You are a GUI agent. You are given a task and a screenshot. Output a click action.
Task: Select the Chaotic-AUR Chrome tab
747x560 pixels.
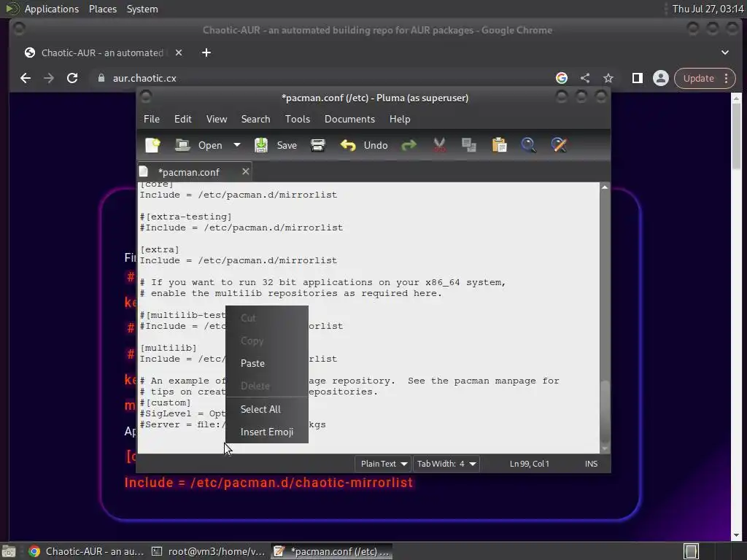[x=102, y=52]
